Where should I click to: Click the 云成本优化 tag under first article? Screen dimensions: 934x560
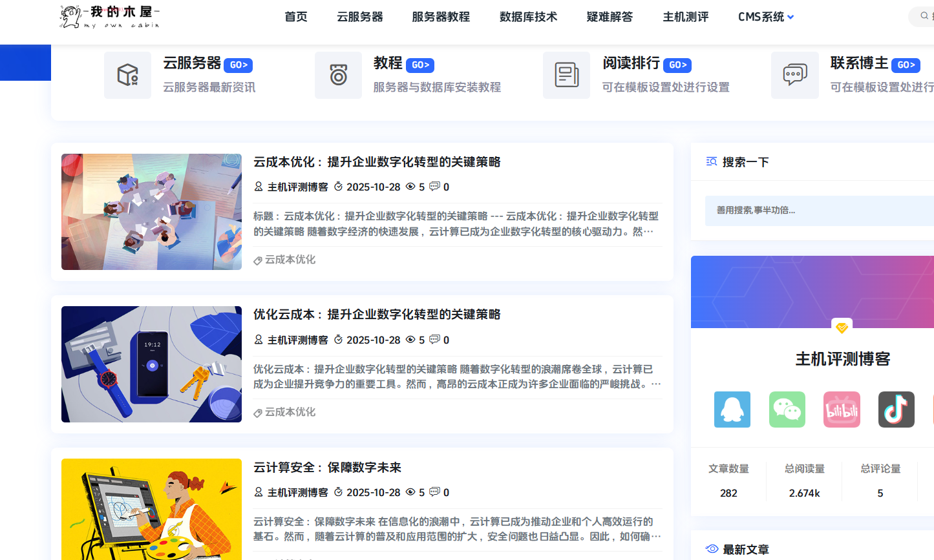[290, 260]
